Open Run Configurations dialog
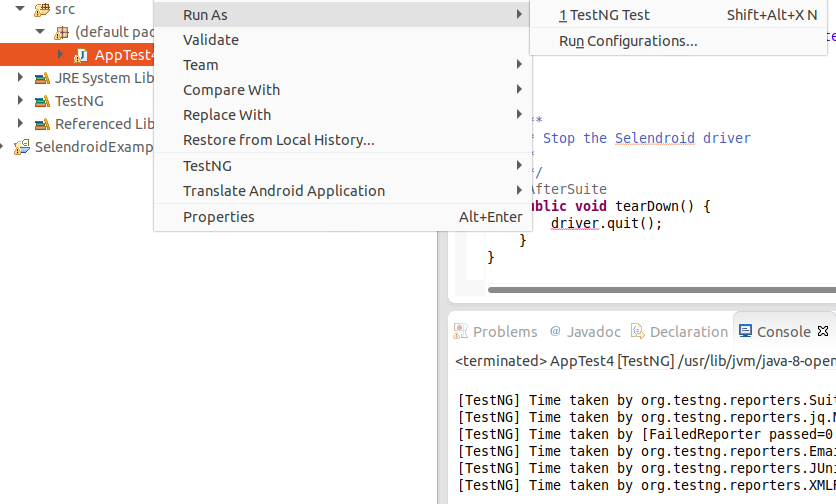The width and height of the screenshot is (836, 504). coord(678,41)
